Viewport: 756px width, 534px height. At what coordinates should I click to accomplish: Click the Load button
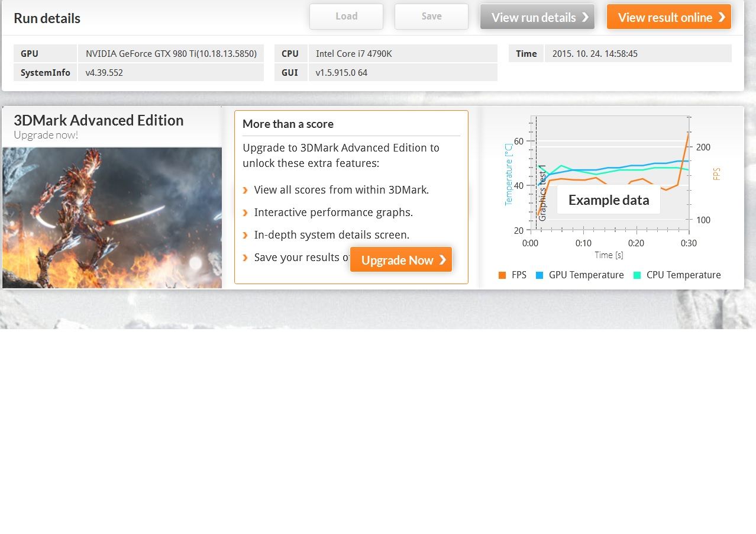point(346,17)
